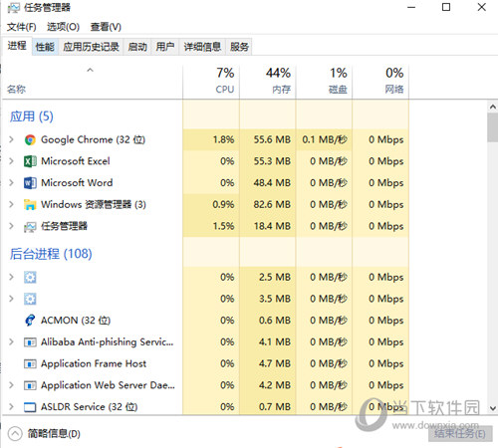Click the gear icon beside 3.5 MB process
The height and width of the screenshot is (448, 498).
click(30, 299)
